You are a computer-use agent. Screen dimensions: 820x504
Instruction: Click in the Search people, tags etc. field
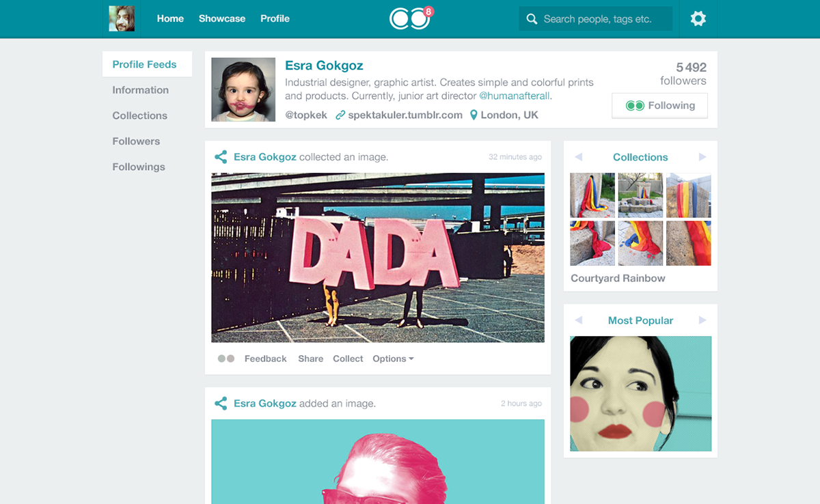click(596, 19)
